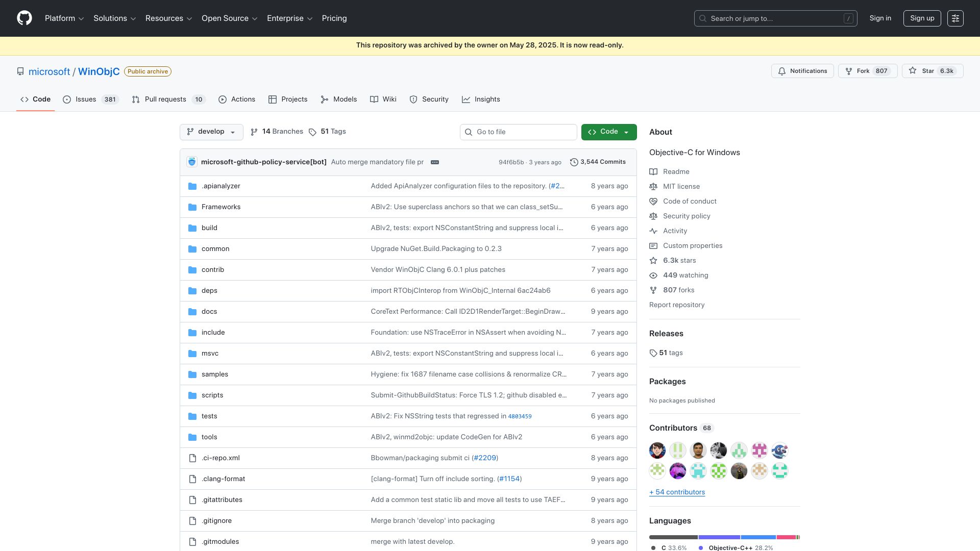Open the Readme book icon link
The image size is (980, 551).
pyautogui.click(x=653, y=172)
